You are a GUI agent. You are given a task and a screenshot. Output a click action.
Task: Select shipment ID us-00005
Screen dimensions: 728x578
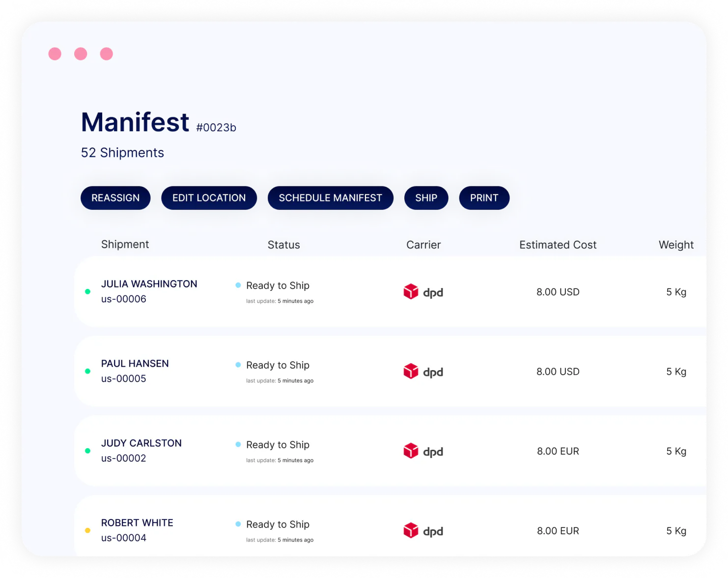click(x=124, y=378)
